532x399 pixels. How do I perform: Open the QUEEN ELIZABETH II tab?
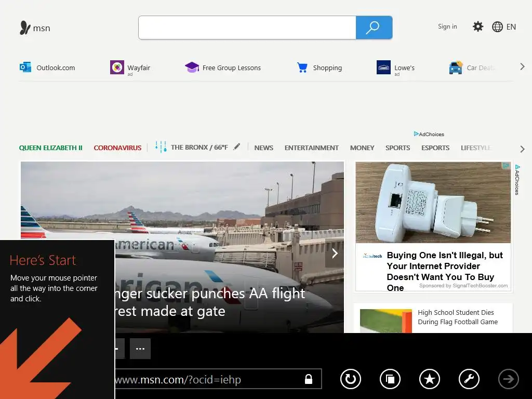point(51,148)
